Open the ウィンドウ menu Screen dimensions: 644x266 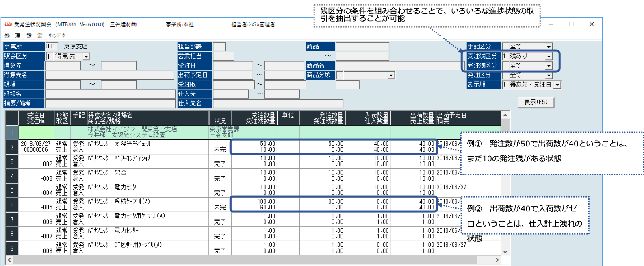56,36
